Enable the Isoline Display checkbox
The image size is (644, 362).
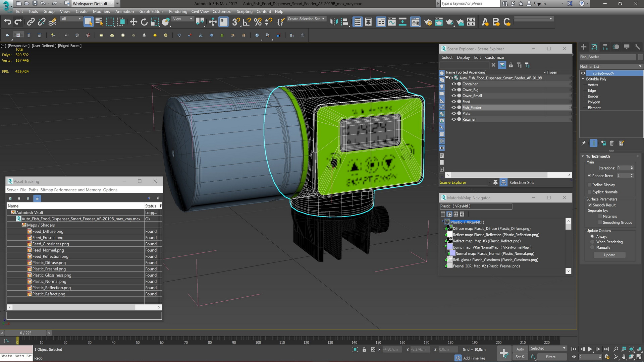[590, 185]
